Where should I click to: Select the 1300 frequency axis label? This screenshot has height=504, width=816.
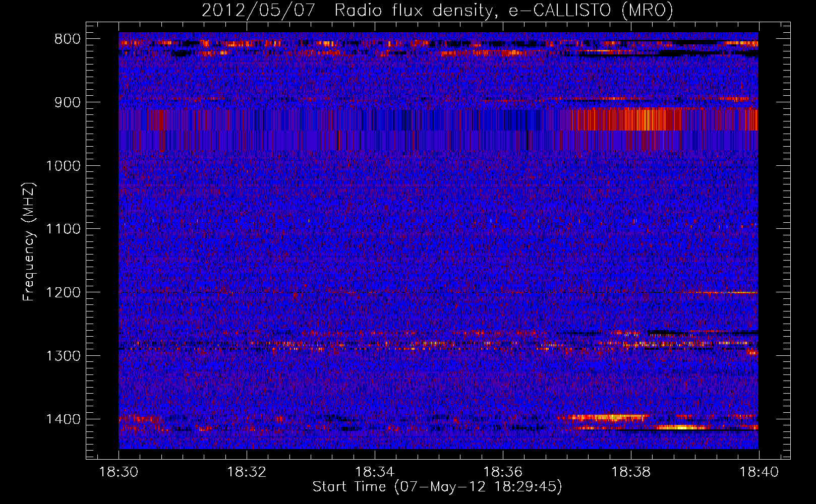[63, 356]
